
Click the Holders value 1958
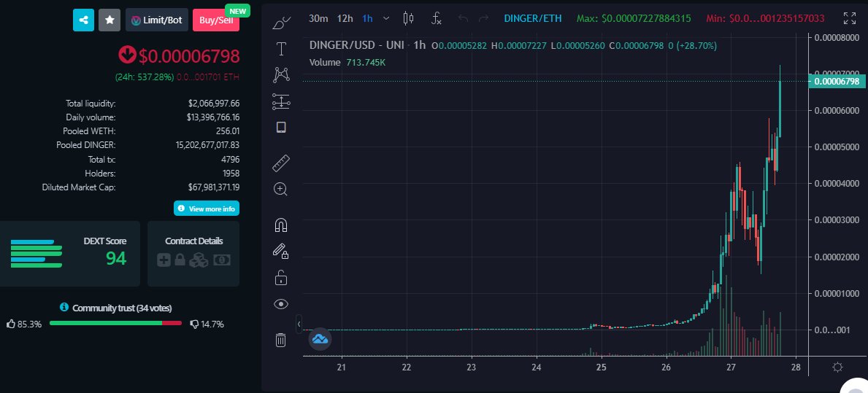230,173
